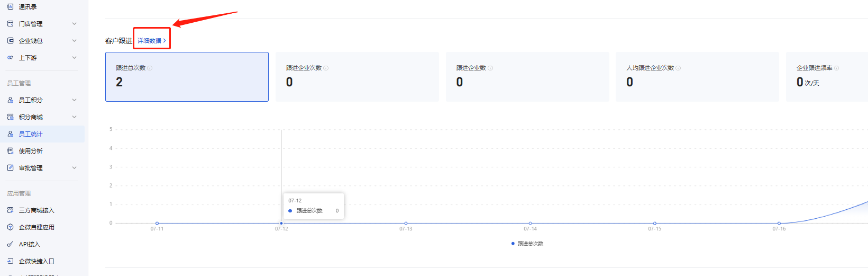Open the 员工统计 menu item
Screen dimensions: 868x276
42,134
